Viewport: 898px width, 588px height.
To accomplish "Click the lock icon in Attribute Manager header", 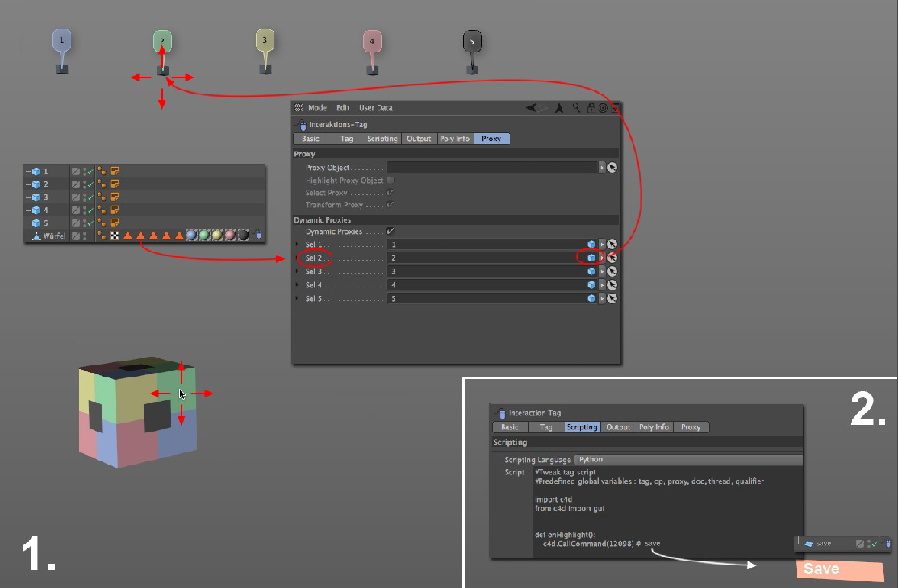I will 591,108.
